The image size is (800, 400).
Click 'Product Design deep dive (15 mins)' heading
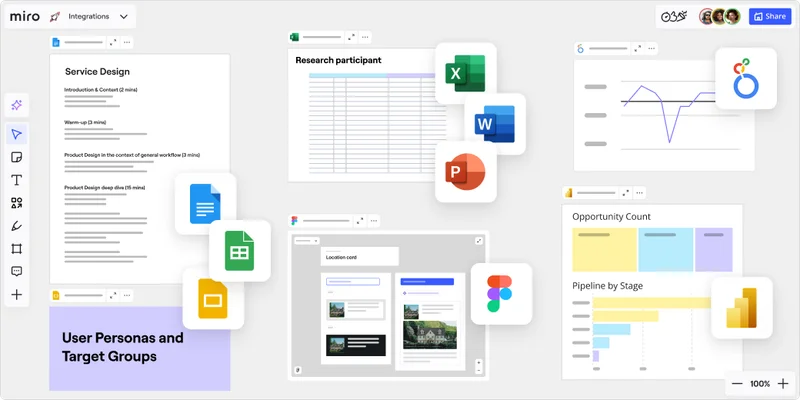105,188
